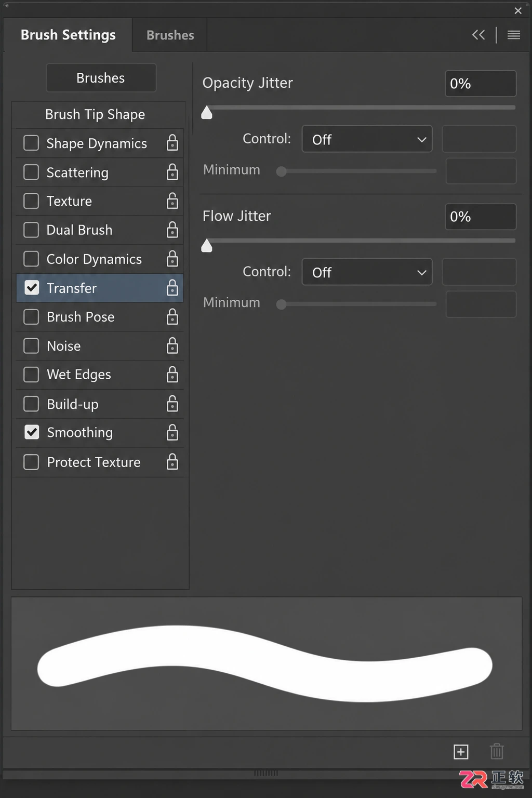The width and height of the screenshot is (532, 798).
Task: Click the Flow Jitter percentage field
Action: click(x=481, y=217)
